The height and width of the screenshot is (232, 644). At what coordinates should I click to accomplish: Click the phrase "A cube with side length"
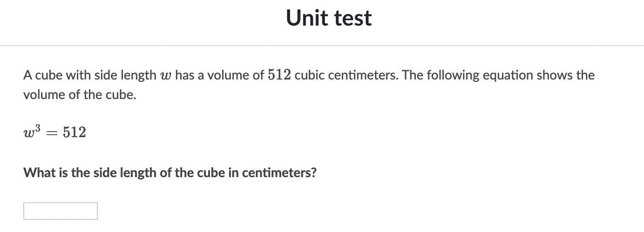(x=90, y=76)
